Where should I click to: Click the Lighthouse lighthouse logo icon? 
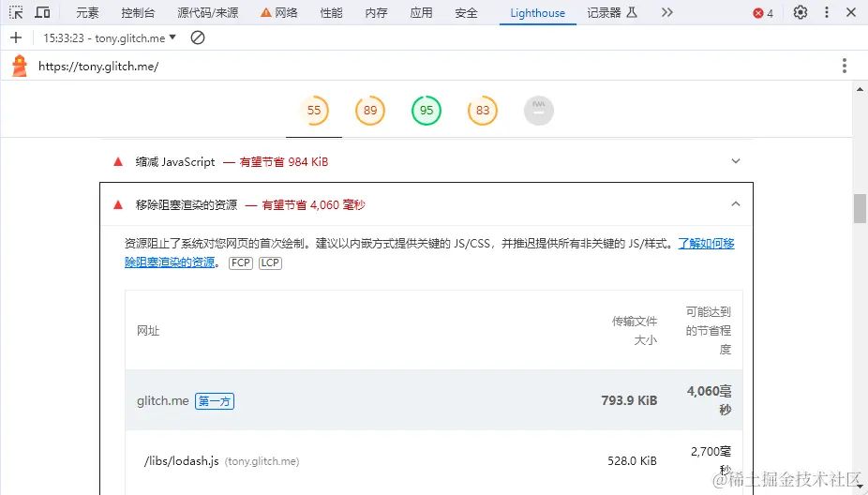pyautogui.click(x=20, y=66)
